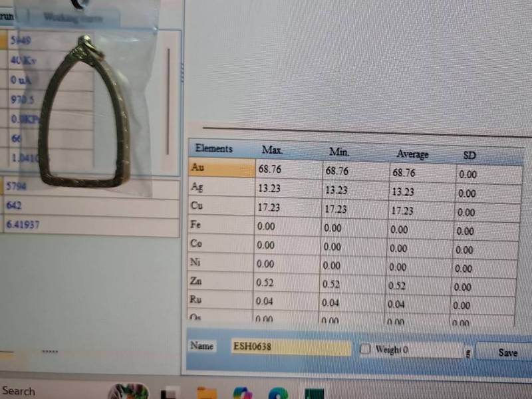Enable the Weight checkbox
Screen dimensions: 532x399
point(365,349)
